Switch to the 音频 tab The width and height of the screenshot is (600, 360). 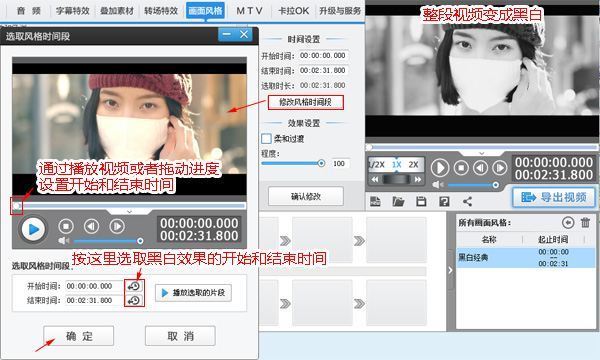pos(29,11)
